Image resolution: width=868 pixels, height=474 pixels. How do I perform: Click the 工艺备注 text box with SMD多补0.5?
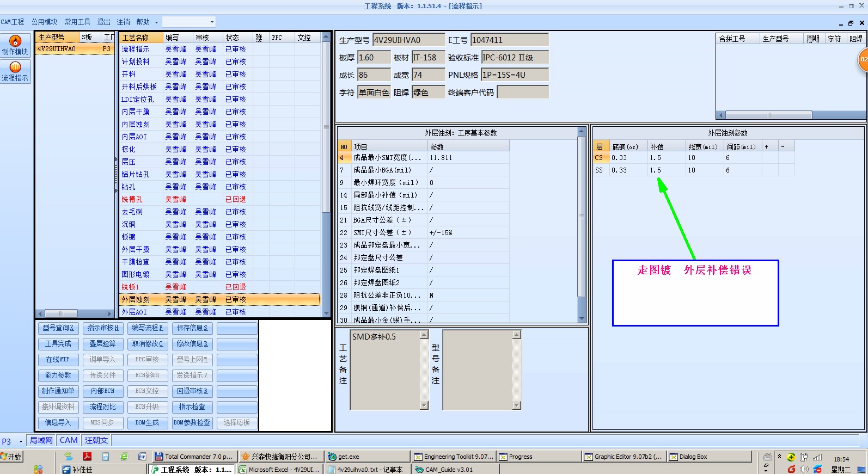[x=385, y=370]
